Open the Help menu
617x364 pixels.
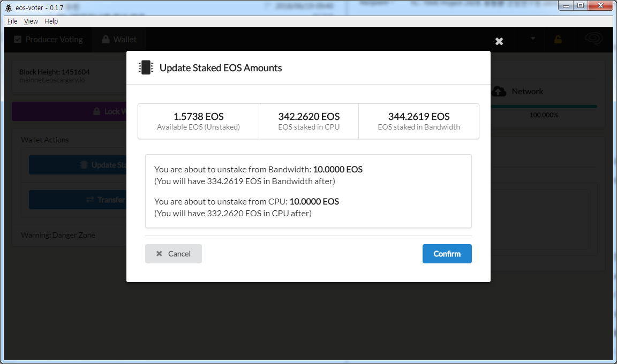(51, 21)
